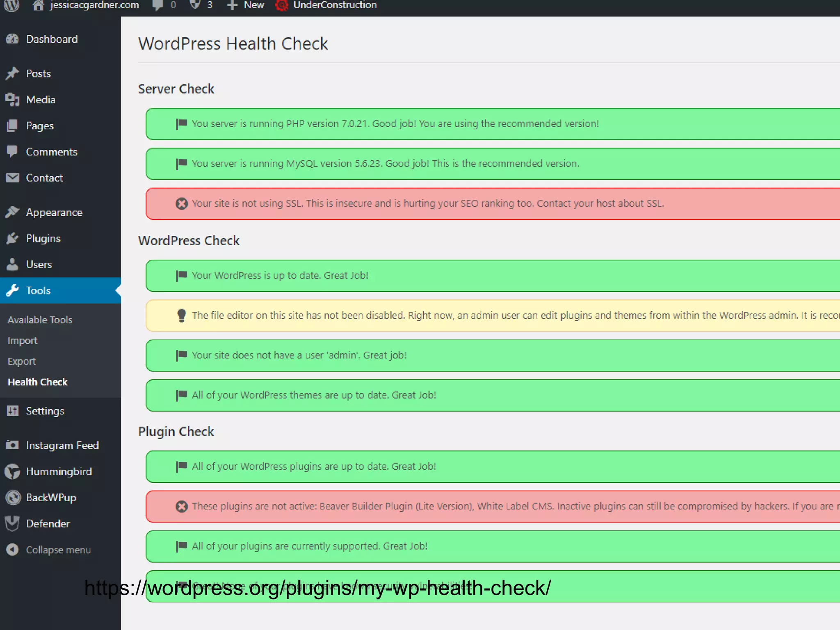Click the flag icon on PHP version notice
The width and height of the screenshot is (840, 630).
181,124
